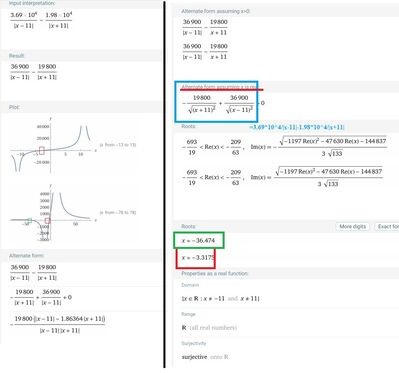Click the '(x from -13 to 13)' range label
Viewport: 399px width, 373px height.
point(118,145)
